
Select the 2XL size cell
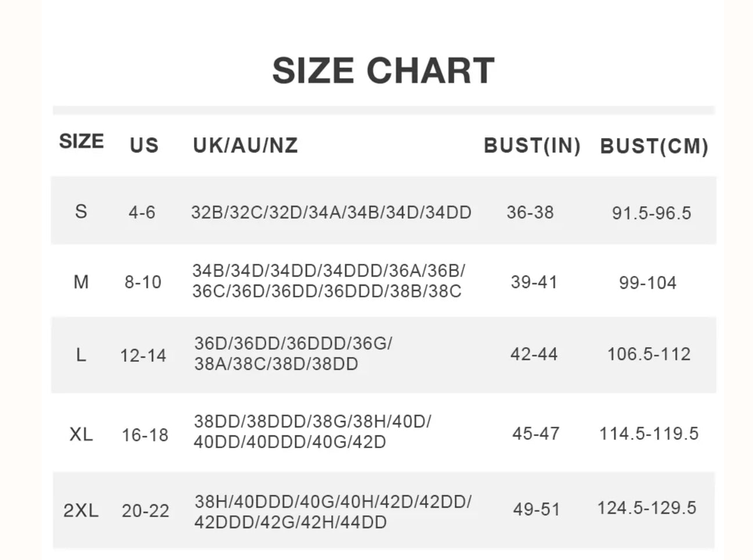click(x=81, y=511)
